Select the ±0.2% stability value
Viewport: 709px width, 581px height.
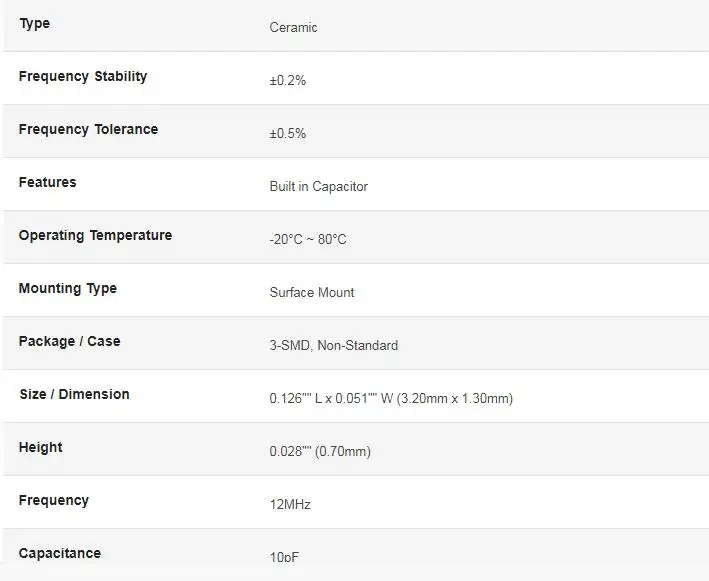pyautogui.click(x=287, y=81)
